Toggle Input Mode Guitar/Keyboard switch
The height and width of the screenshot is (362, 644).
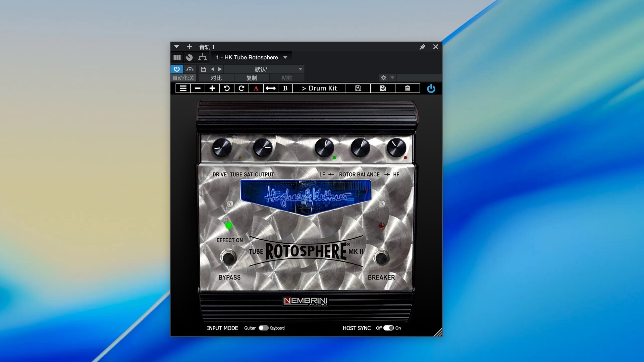(263, 328)
